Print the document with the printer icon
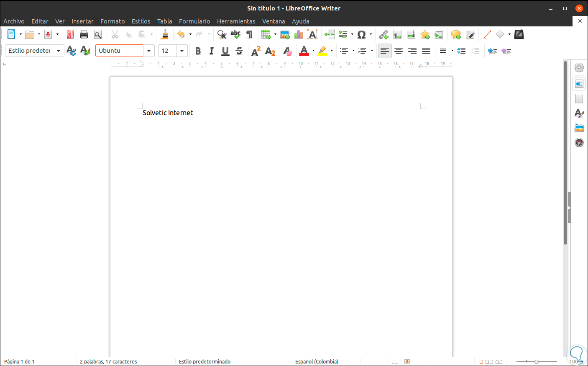The height and width of the screenshot is (366, 588). (x=84, y=34)
